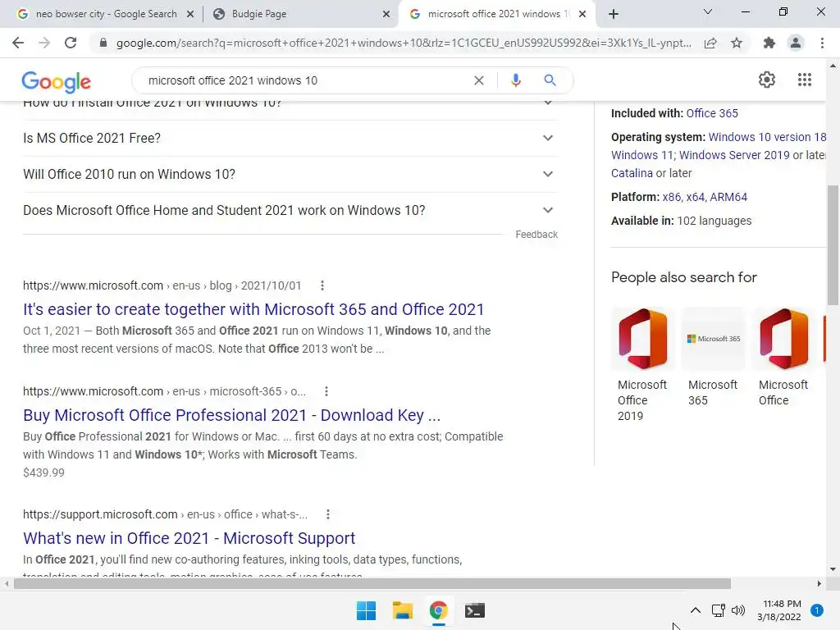Click the horizontal scrollbar thumb
This screenshot has height=630, width=840.
coord(372,583)
